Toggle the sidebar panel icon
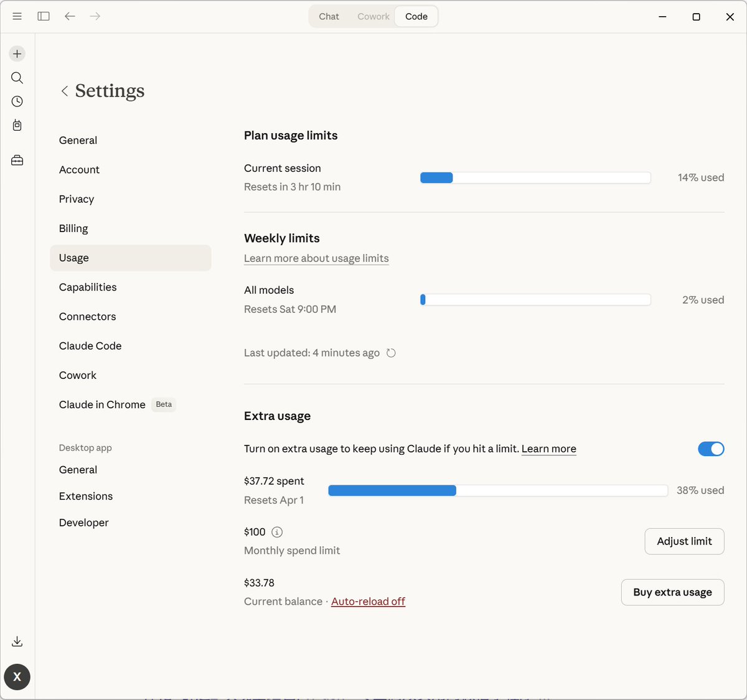The width and height of the screenshot is (747, 700). coord(44,16)
